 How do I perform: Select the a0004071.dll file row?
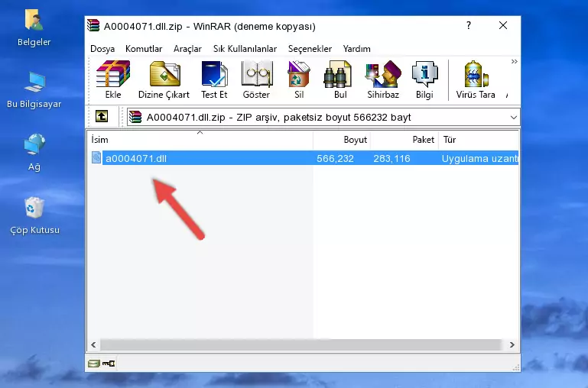click(304, 158)
